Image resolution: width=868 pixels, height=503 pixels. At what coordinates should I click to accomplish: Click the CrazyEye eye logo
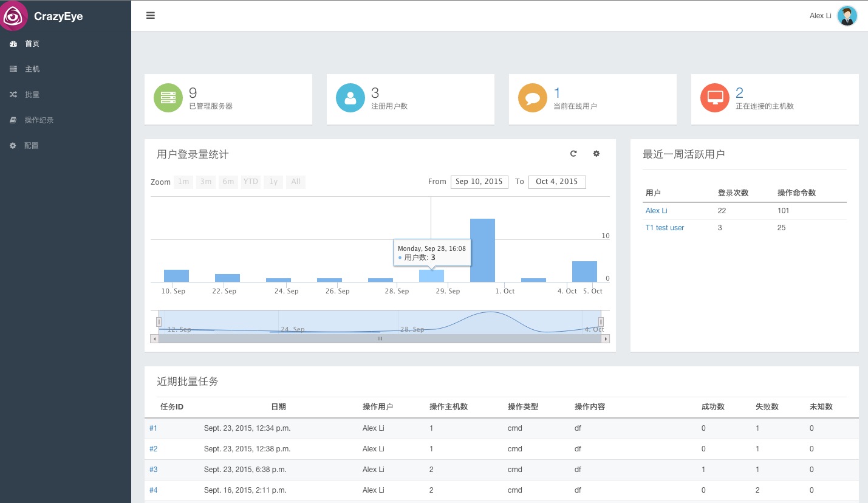pyautogui.click(x=14, y=16)
